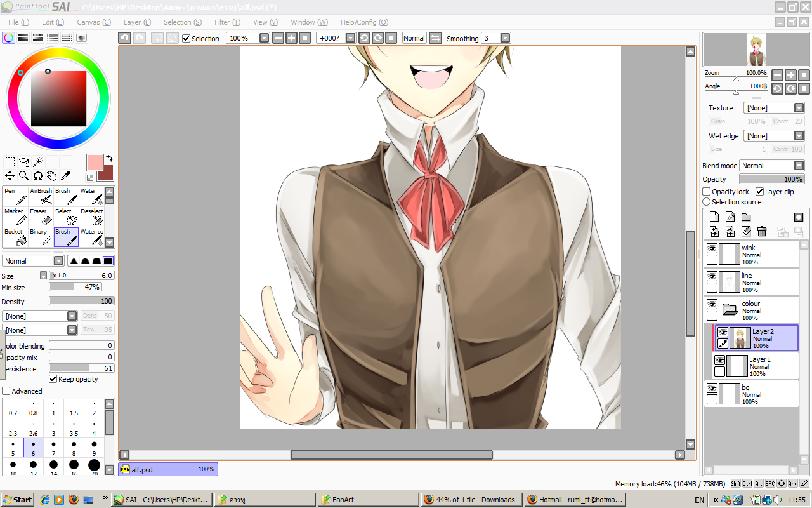Open the Filter menu
Screen dimensions: 812x508
[226, 22]
